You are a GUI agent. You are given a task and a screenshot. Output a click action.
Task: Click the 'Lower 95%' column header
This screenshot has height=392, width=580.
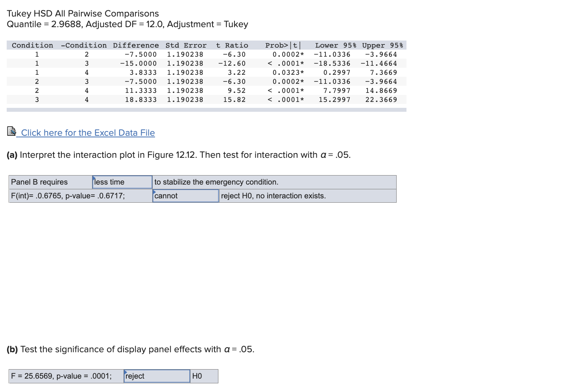[336, 45]
